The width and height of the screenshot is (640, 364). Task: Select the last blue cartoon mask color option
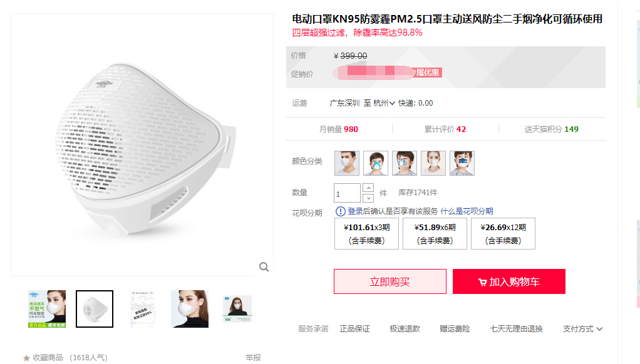462,163
